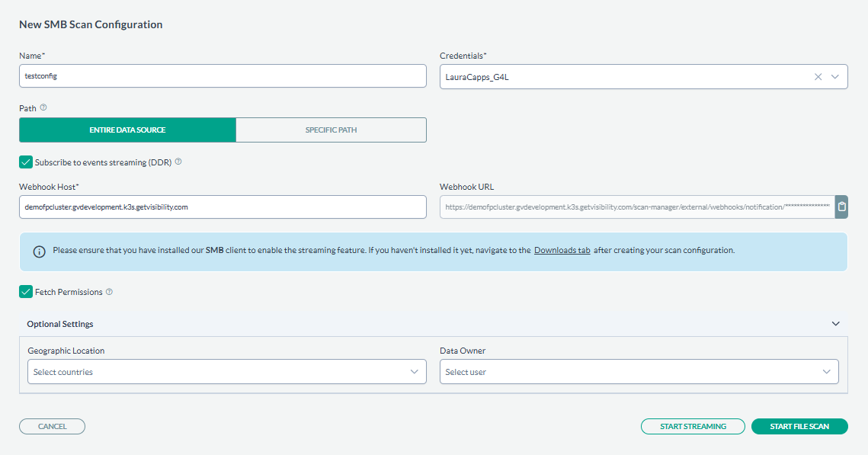Open the Credentials dropdown arrow
This screenshot has width=868, height=455.
click(x=835, y=77)
